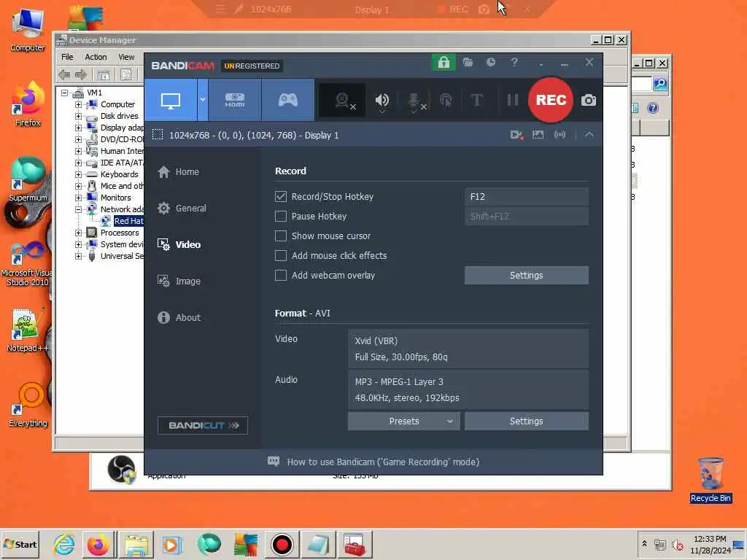
Task: Open scheduled recording clock icon
Action: [x=491, y=63]
